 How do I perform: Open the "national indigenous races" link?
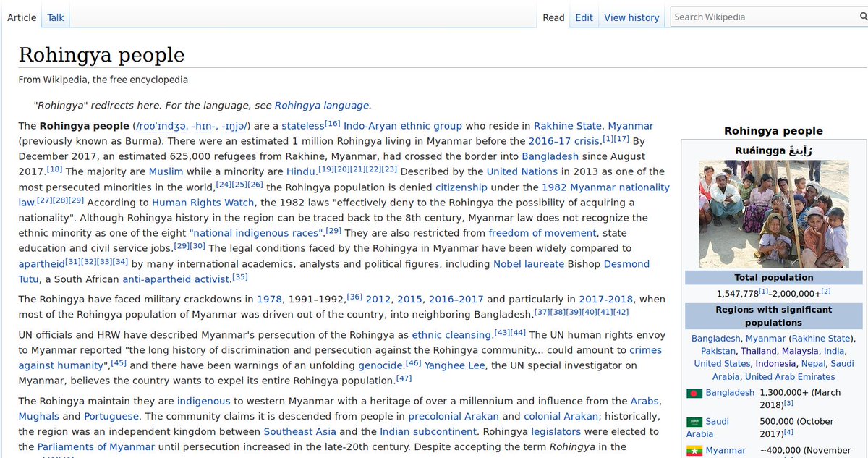tap(256, 233)
